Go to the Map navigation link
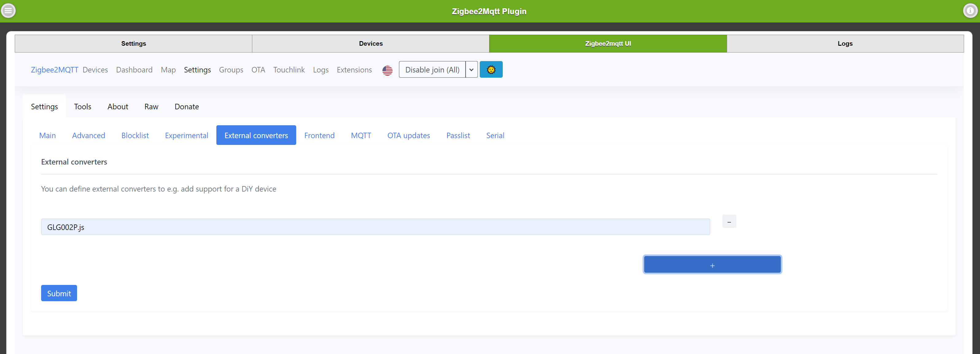The image size is (980, 354). click(x=168, y=70)
